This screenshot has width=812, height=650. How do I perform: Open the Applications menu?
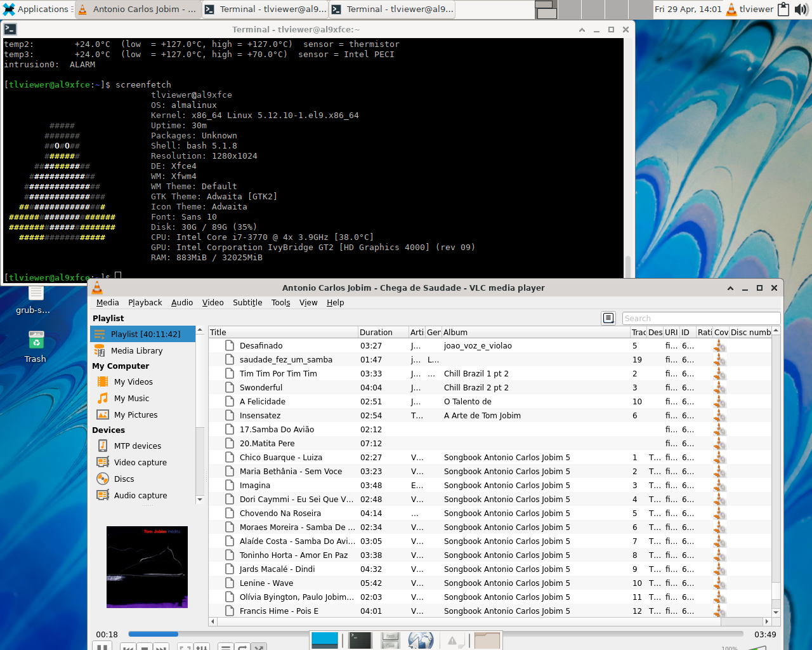tap(37, 9)
